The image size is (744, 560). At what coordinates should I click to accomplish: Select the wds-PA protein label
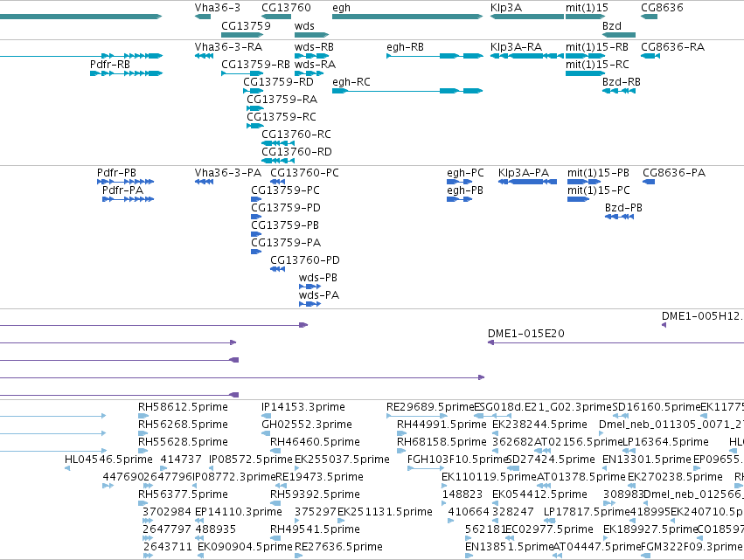tap(319, 295)
